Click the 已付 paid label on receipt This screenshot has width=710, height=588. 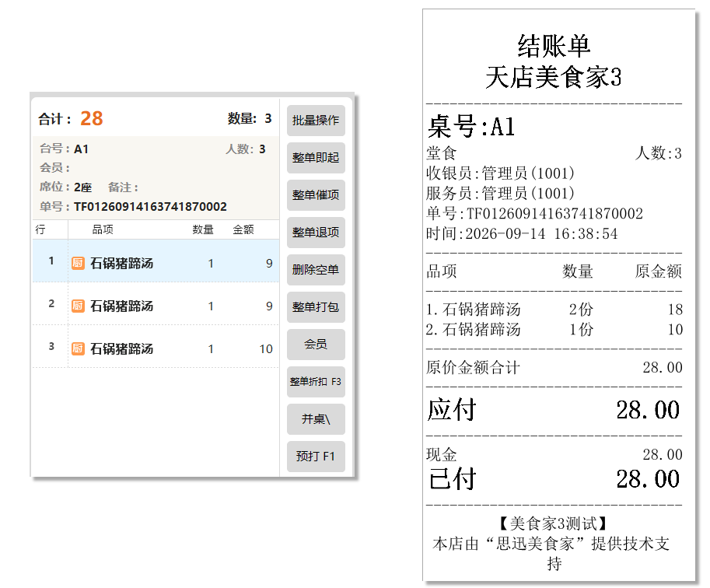453,479
